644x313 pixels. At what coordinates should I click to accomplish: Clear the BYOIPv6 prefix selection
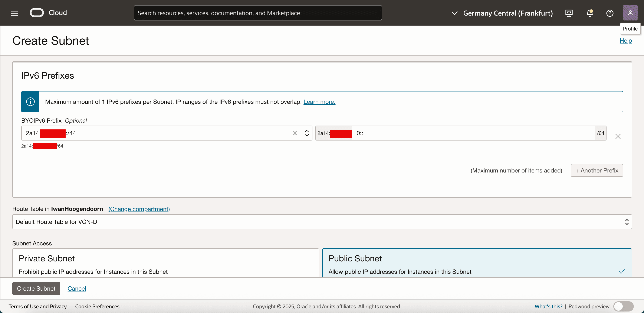click(295, 133)
